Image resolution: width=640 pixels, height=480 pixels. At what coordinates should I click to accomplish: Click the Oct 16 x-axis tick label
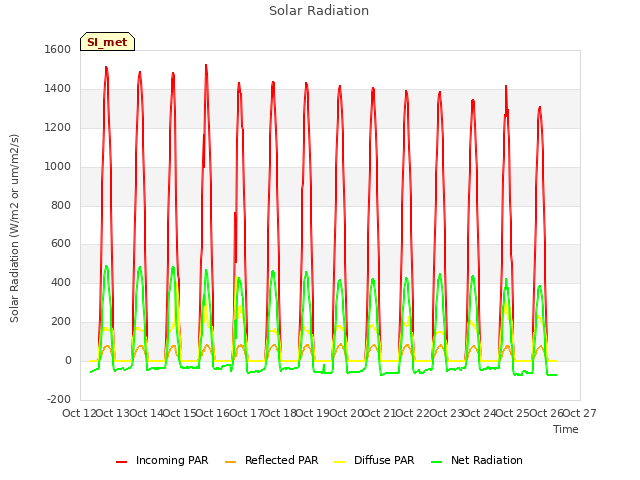213,413
